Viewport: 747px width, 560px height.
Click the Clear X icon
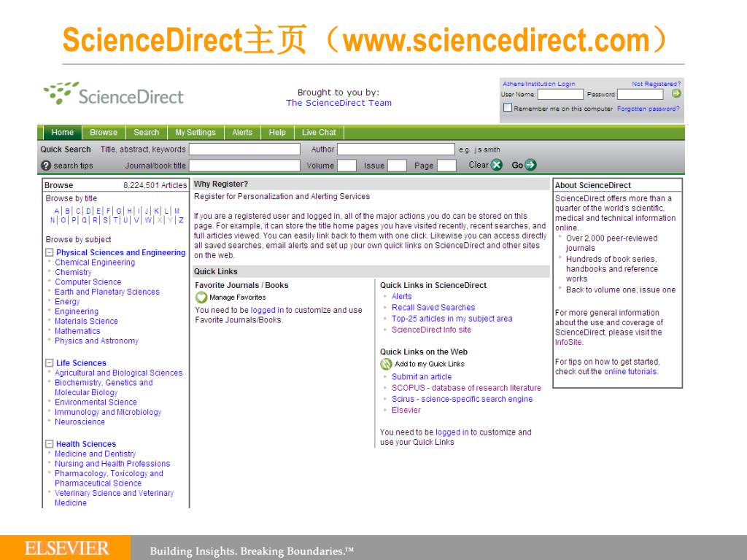[496, 165]
